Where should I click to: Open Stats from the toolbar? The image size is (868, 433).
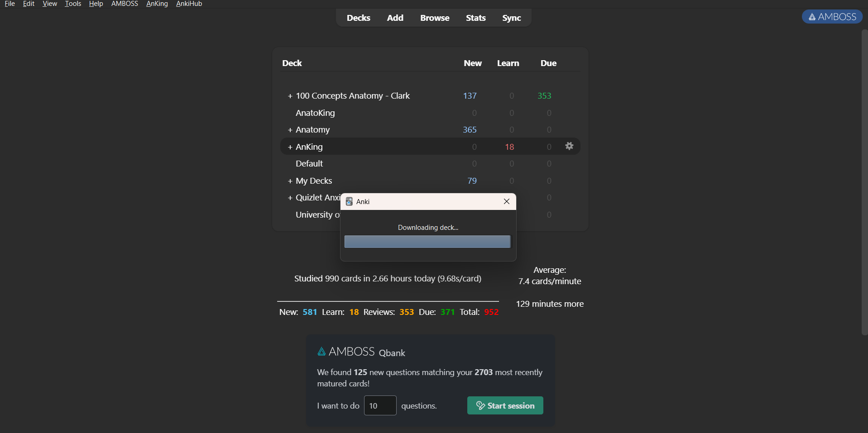(x=475, y=18)
